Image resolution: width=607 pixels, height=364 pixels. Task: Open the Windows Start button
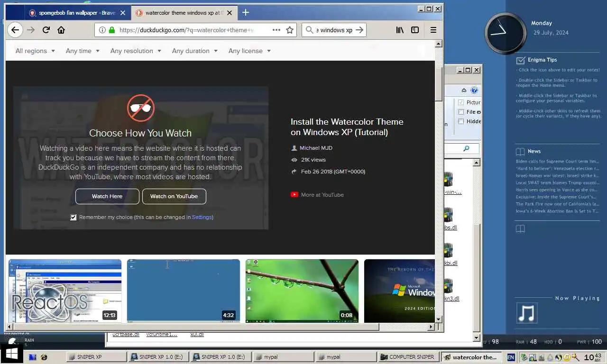click(12, 354)
